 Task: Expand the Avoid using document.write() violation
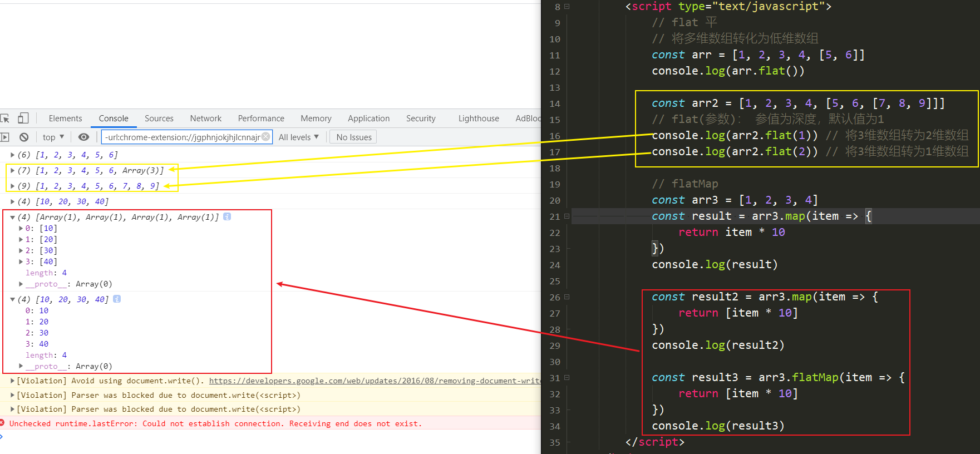coord(12,381)
